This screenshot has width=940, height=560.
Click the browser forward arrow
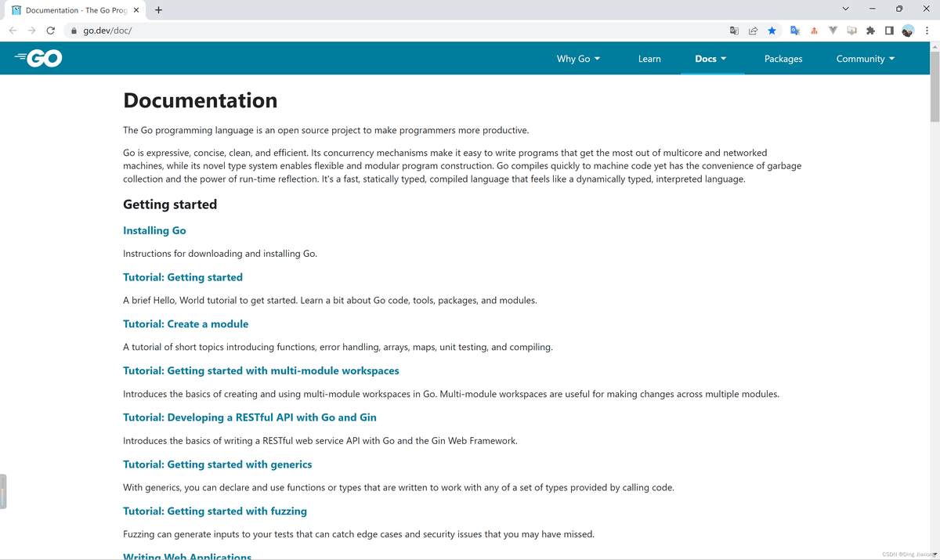(x=31, y=31)
